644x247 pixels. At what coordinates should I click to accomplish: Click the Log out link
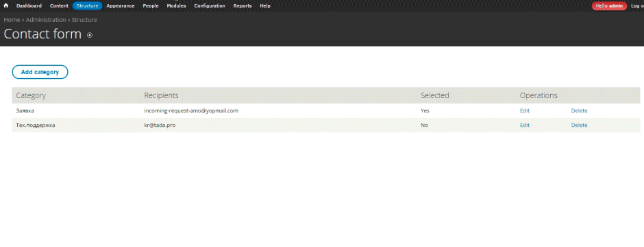pos(637,5)
